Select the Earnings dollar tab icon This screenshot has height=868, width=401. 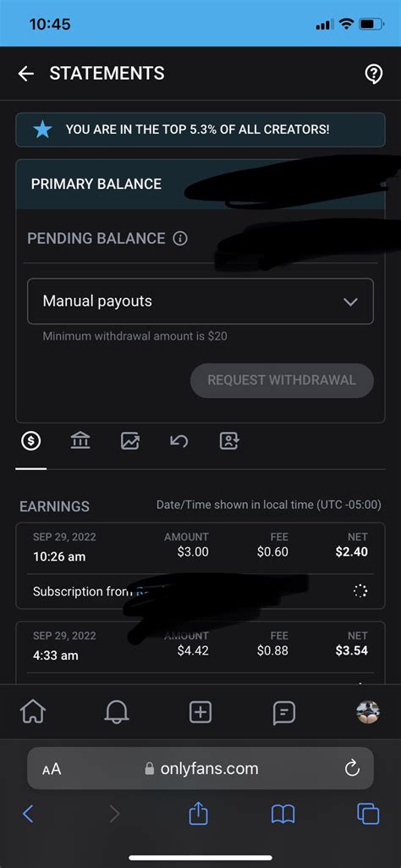(31, 441)
